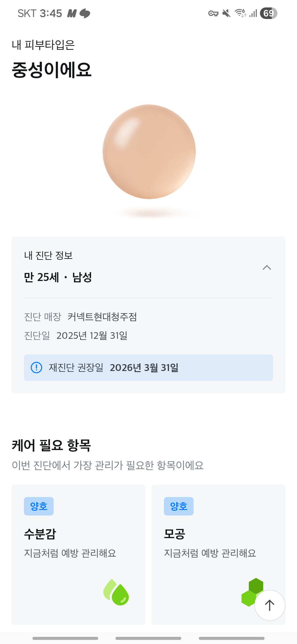
Task: Tap the scroll-to-top arrow button
Action: (x=270, y=605)
